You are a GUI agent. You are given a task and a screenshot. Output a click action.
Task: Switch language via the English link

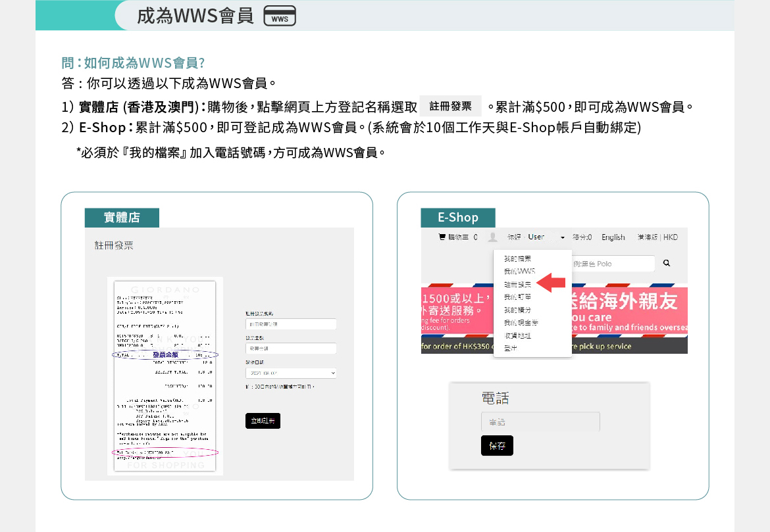coord(613,237)
